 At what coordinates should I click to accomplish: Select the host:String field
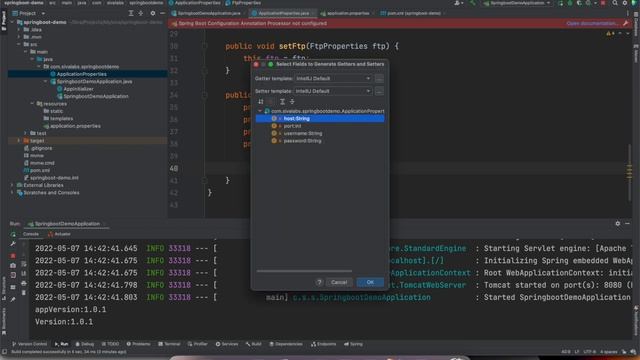tap(320, 118)
